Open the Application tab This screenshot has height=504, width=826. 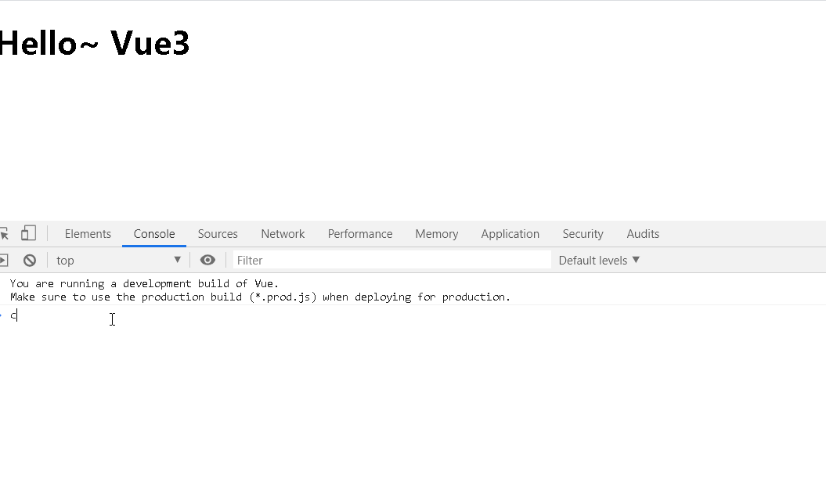point(510,233)
